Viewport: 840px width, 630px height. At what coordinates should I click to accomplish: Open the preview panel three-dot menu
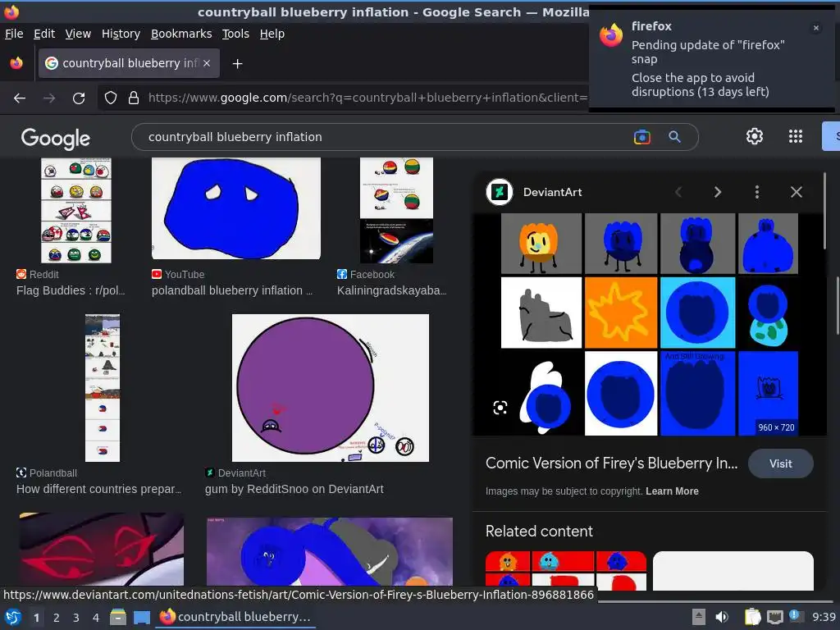click(x=757, y=192)
